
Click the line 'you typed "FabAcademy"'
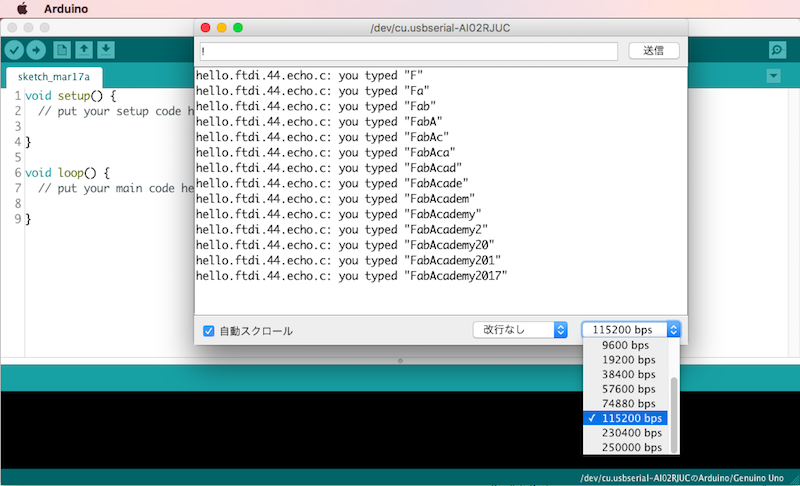coord(338,215)
